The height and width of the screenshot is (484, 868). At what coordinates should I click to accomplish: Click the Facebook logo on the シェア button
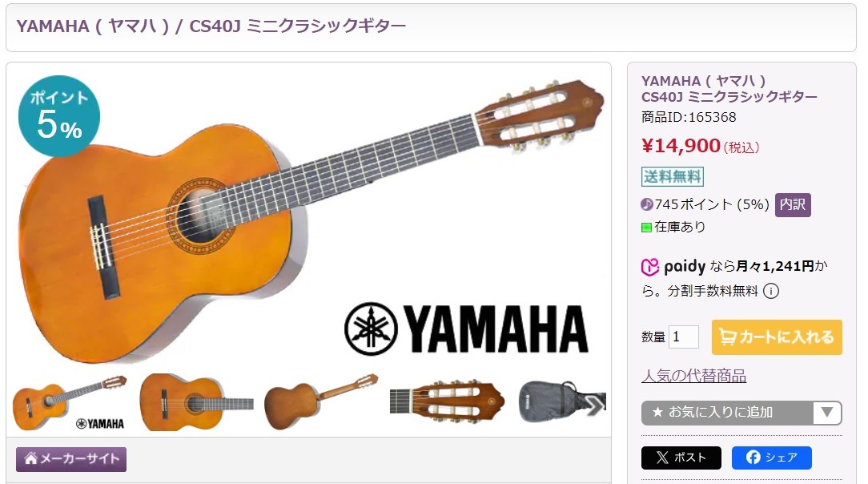(753, 458)
